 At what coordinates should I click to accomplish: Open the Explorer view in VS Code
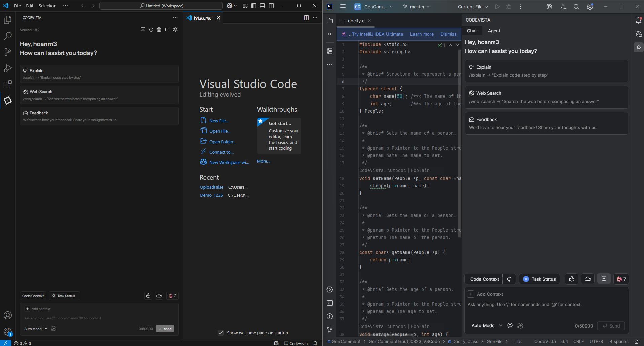point(8,20)
